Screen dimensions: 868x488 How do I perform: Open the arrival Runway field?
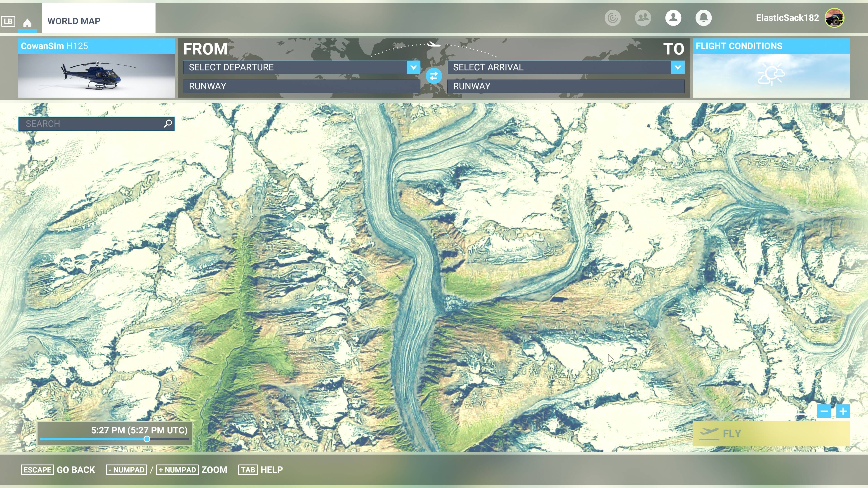pyautogui.click(x=566, y=86)
